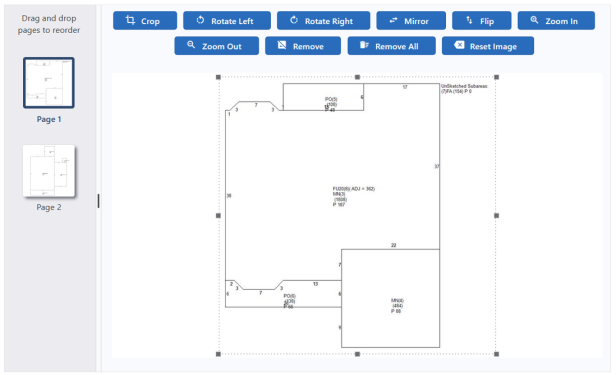
Task: Click the sidebar panel divider handle
Action: point(98,201)
